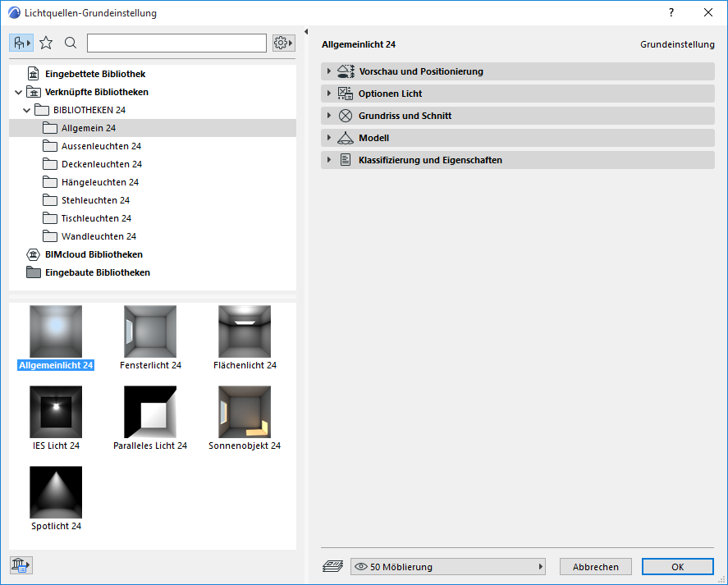
Task: Click the Modell lamp icon
Action: pos(346,138)
